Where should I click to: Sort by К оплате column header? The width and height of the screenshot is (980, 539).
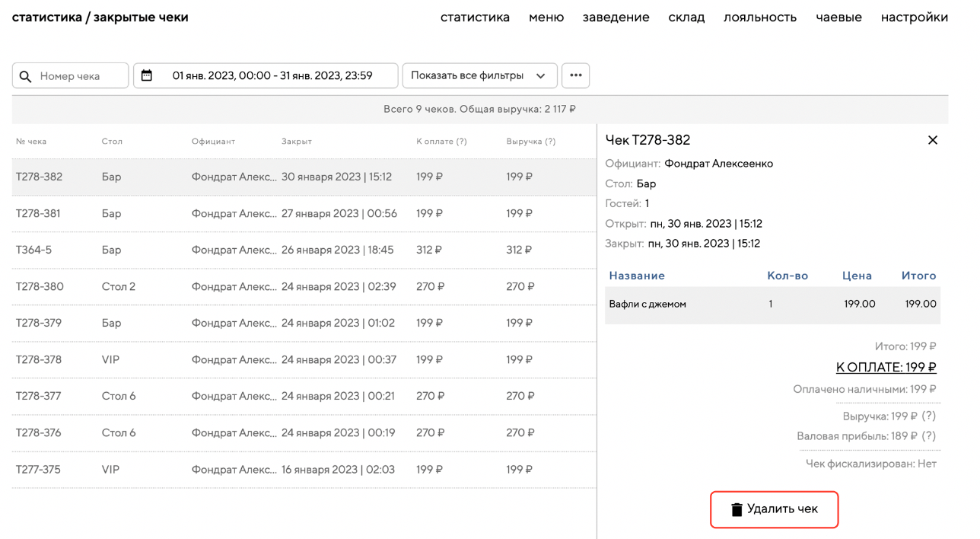pyautogui.click(x=441, y=142)
